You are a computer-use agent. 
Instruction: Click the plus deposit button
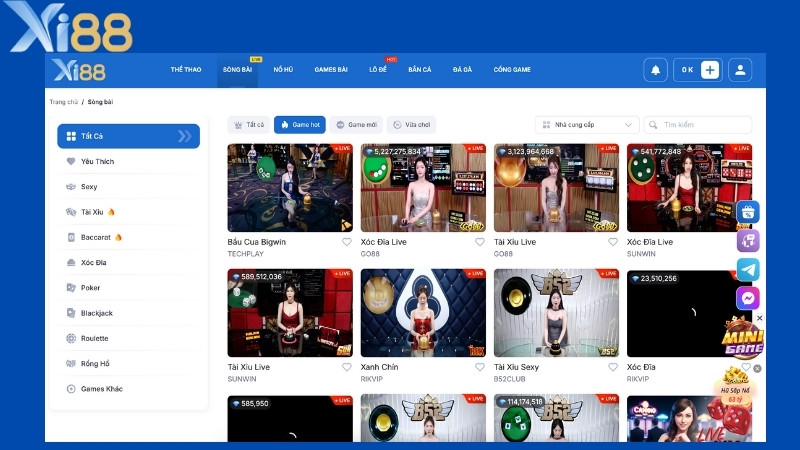pos(710,70)
